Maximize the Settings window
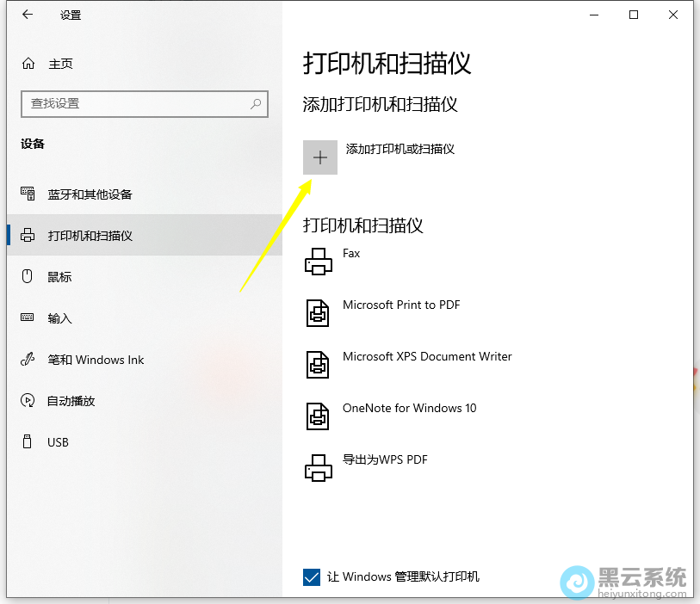The image size is (700, 604). tap(634, 15)
